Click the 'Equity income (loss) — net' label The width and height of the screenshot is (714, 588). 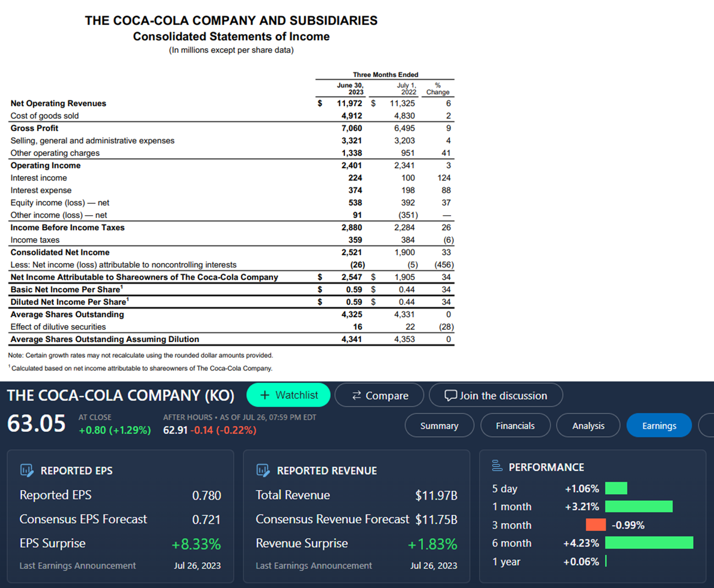(60, 203)
